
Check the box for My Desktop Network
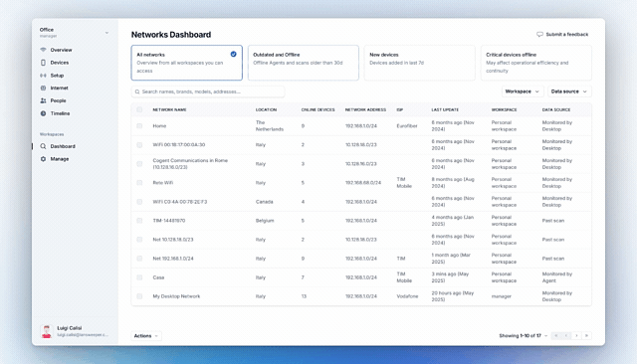[139, 296]
